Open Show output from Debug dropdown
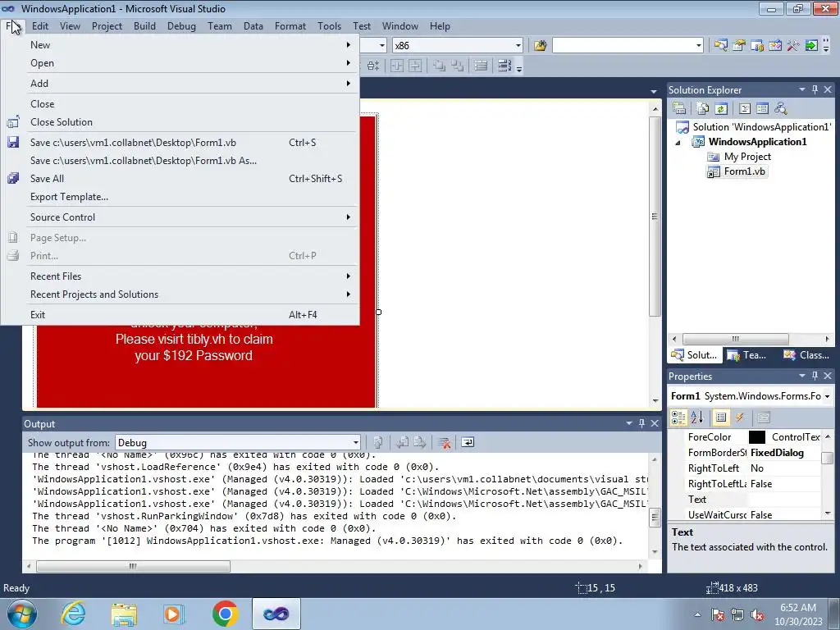 tap(355, 442)
